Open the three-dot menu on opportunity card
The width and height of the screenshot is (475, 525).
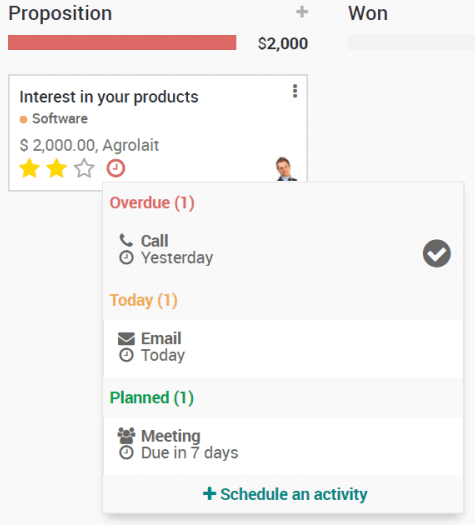click(x=295, y=91)
